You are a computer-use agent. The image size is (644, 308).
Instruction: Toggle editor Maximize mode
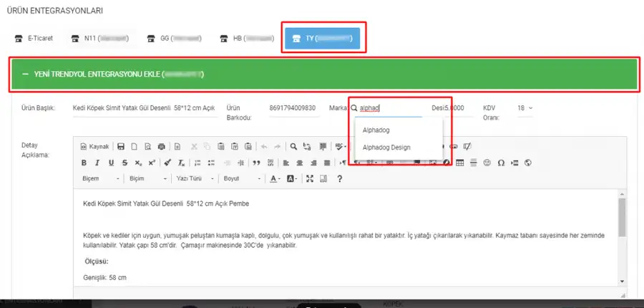(x=310, y=179)
